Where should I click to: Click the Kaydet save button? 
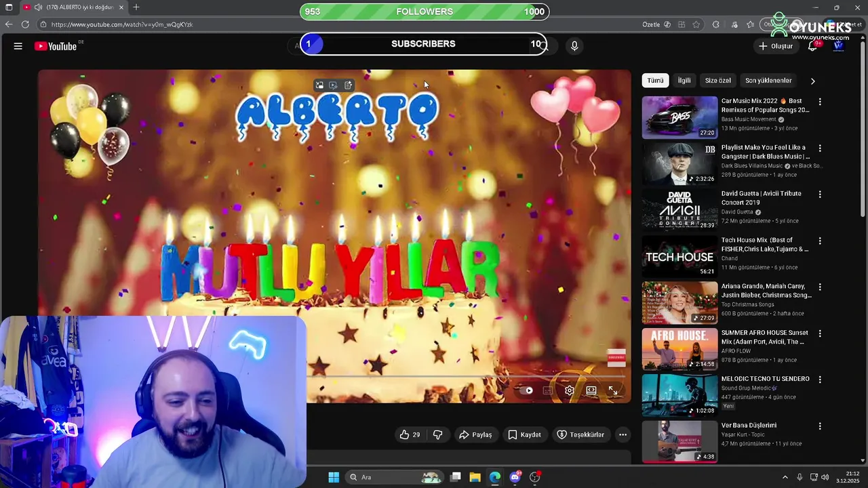coord(524,434)
